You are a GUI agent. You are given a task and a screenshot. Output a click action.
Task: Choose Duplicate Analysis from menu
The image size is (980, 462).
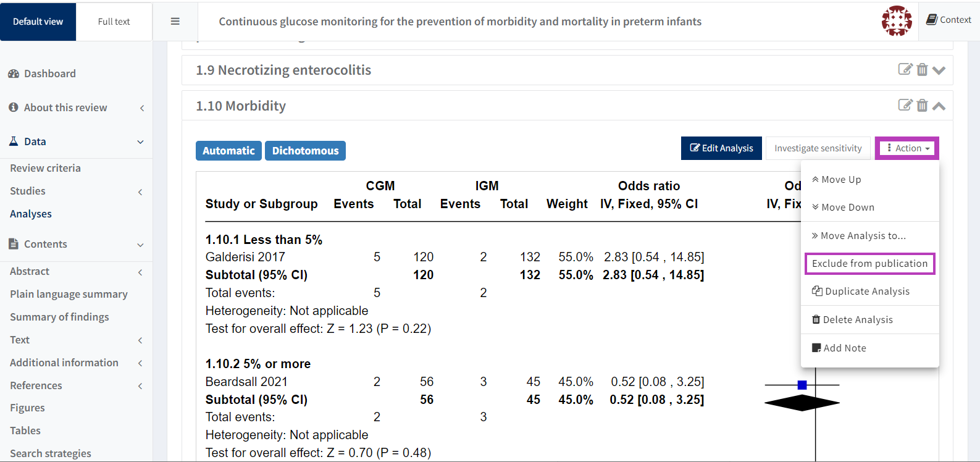867,292
